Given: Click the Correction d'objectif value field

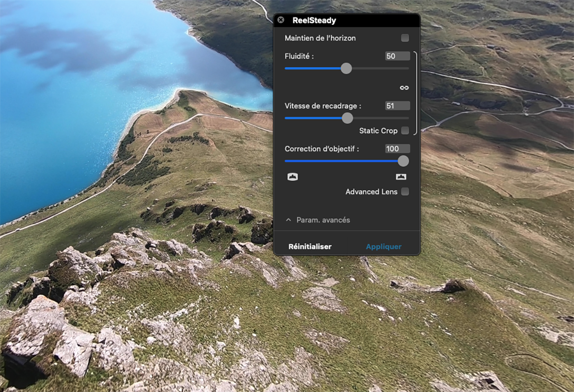Looking at the screenshot, I should click(397, 149).
